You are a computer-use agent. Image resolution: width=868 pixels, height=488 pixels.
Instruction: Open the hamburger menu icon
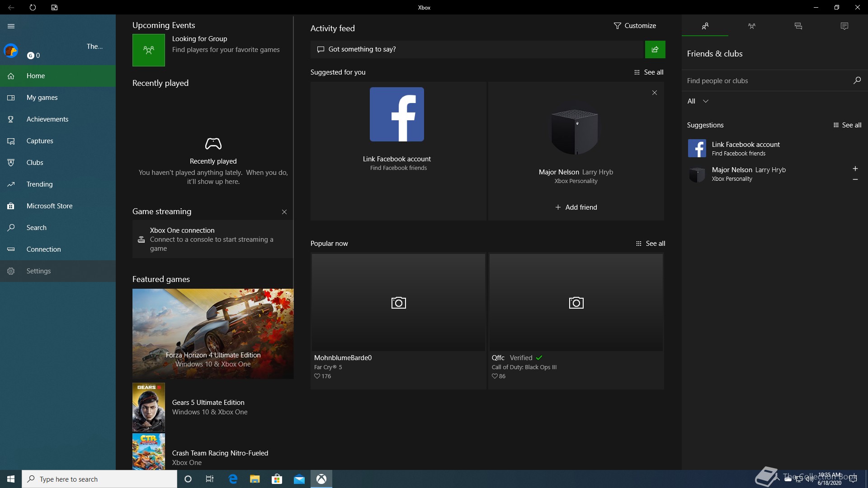coord(11,26)
